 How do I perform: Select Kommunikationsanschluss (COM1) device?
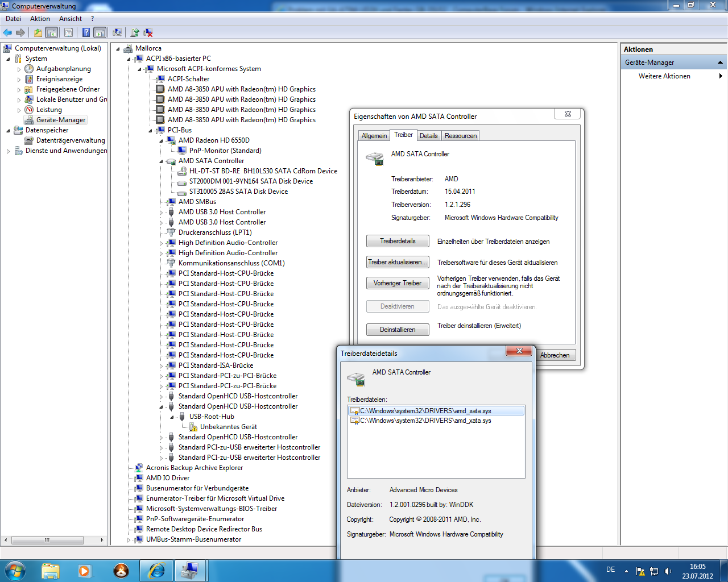[x=231, y=263]
